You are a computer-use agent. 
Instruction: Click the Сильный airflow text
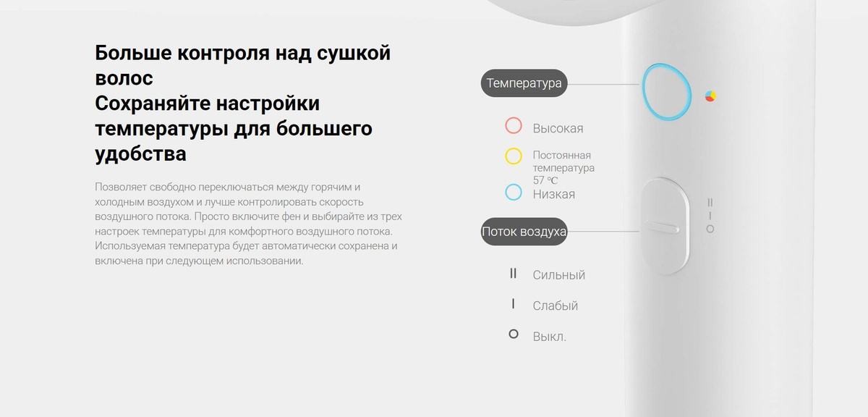(559, 275)
